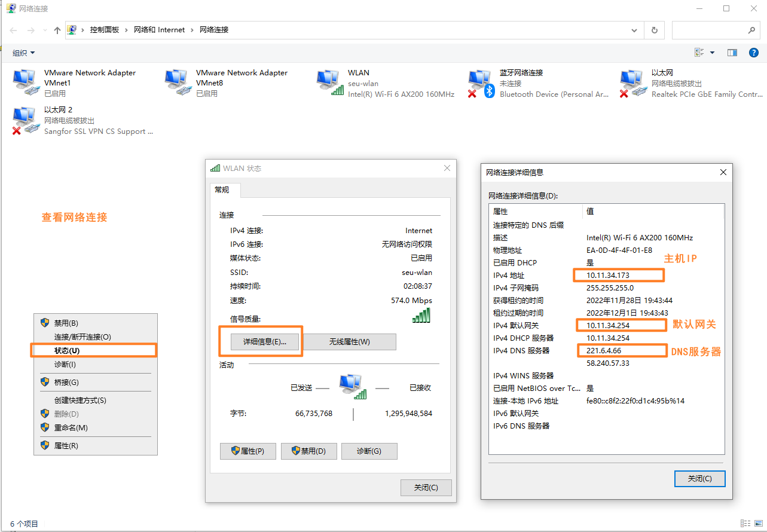Select the 以太网 2 Sangfor VPN adapter icon
This screenshot has width=767, height=532.
[25, 120]
